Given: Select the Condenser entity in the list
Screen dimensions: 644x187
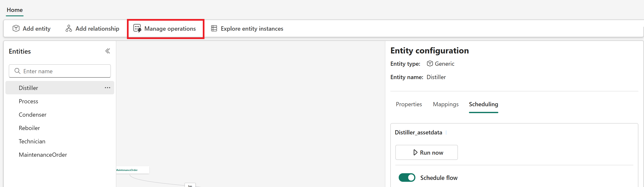Looking at the screenshot, I should [x=33, y=115].
